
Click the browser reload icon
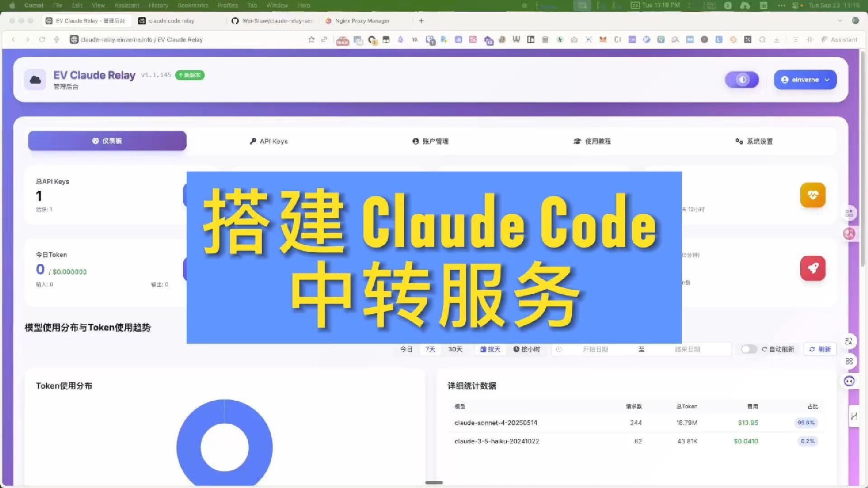coord(42,40)
